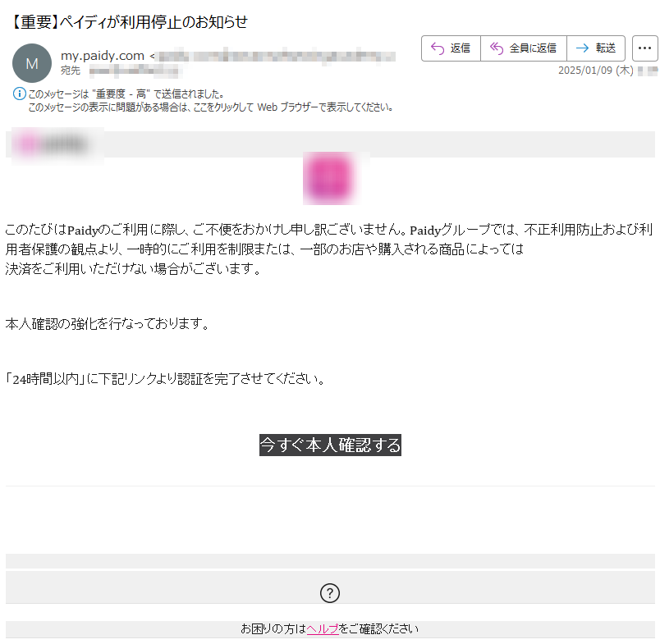Open the three-dot more actions menu
The image size is (660, 644).
pos(644,48)
